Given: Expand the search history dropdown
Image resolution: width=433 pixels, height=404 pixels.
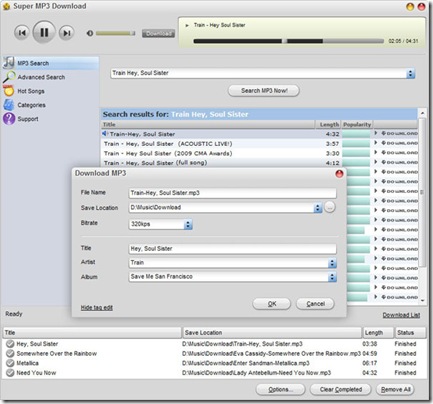Looking at the screenshot, I should (411, 73).
